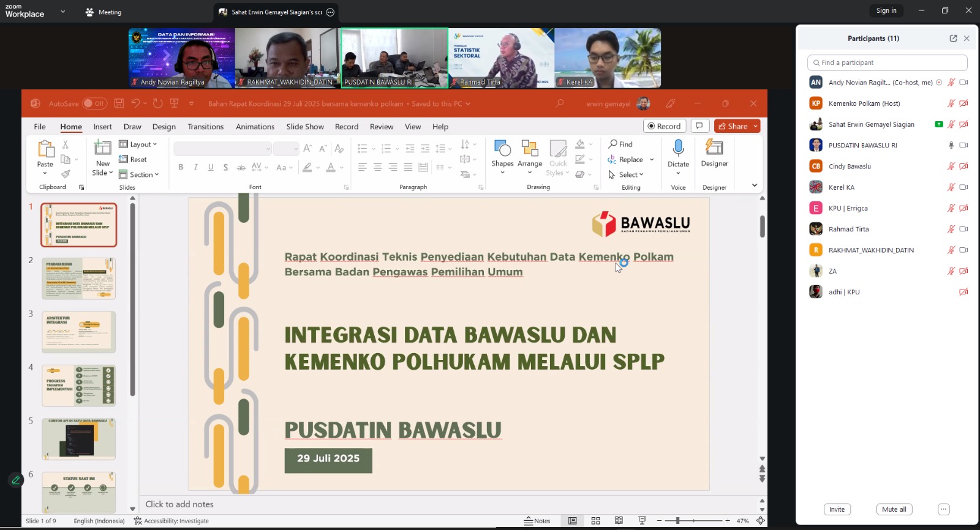Click Accessibility: Investigate in status bar

(x=171, y=521)
